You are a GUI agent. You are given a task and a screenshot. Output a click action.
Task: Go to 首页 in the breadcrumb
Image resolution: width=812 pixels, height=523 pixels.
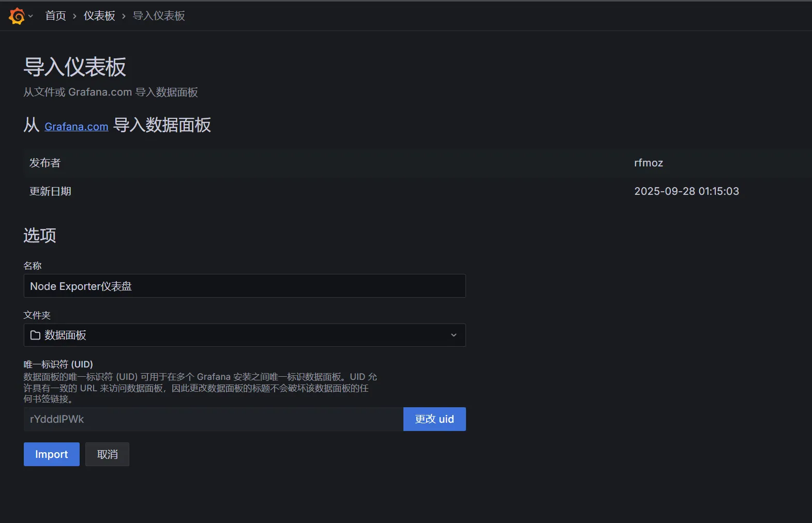tap(55, 16)
